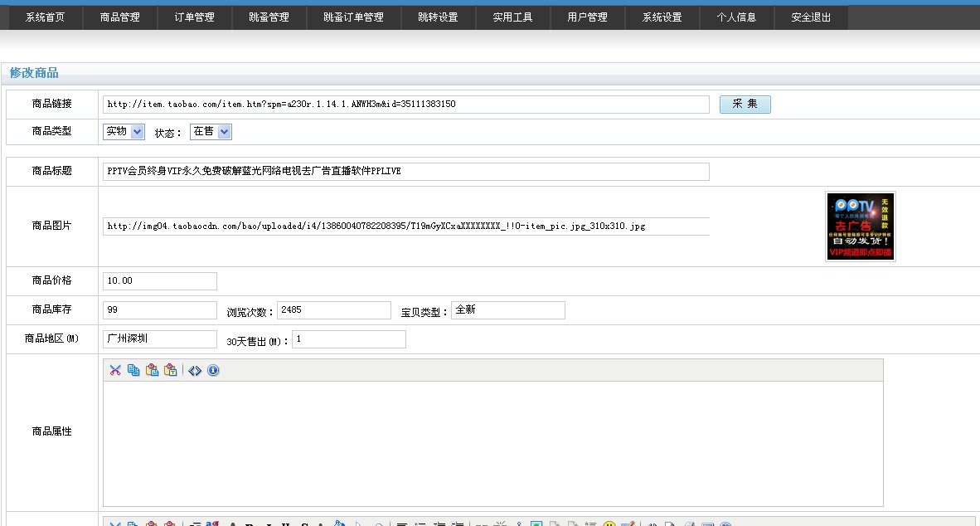980x526 pixels.
Task: Click the Cut icon in the 商品属性 editor
Action: click(x=115, y=370)
